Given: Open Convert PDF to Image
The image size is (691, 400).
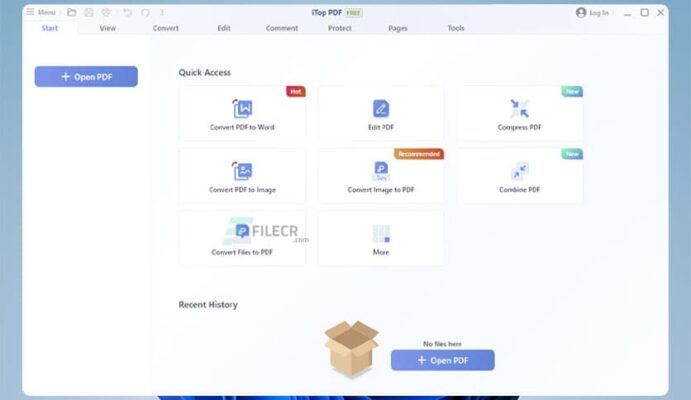Looking at the screenshot, I should click(242, 176).
